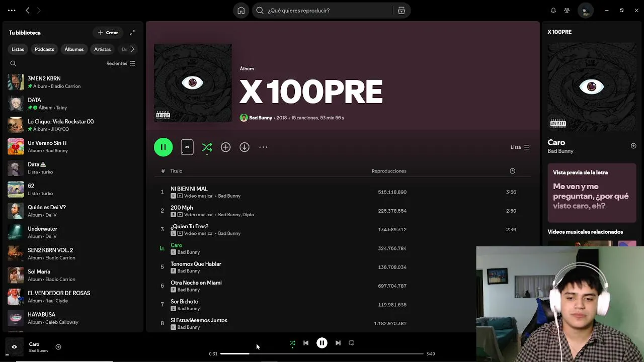This screenshot has width=644, height=362.
Task: Add Caro via plus in right panel
Action: [633, 146]
